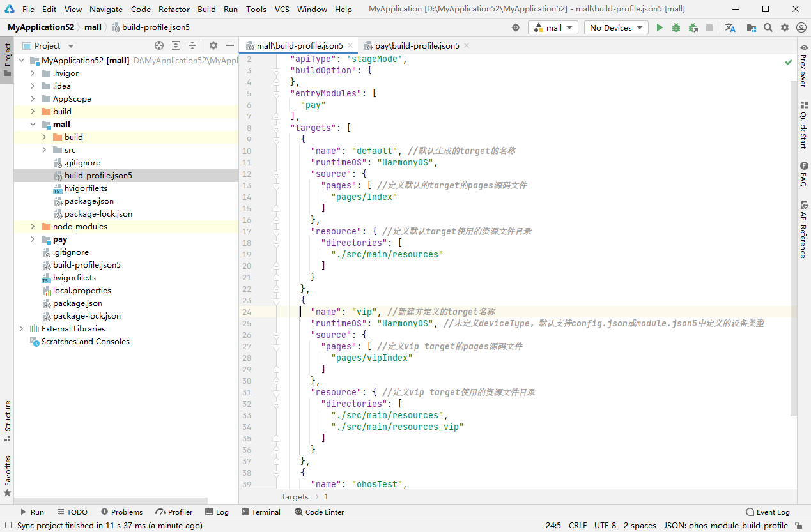Open the Problems tool window
The image size is (811, 532).
click(x=121, y=512)
